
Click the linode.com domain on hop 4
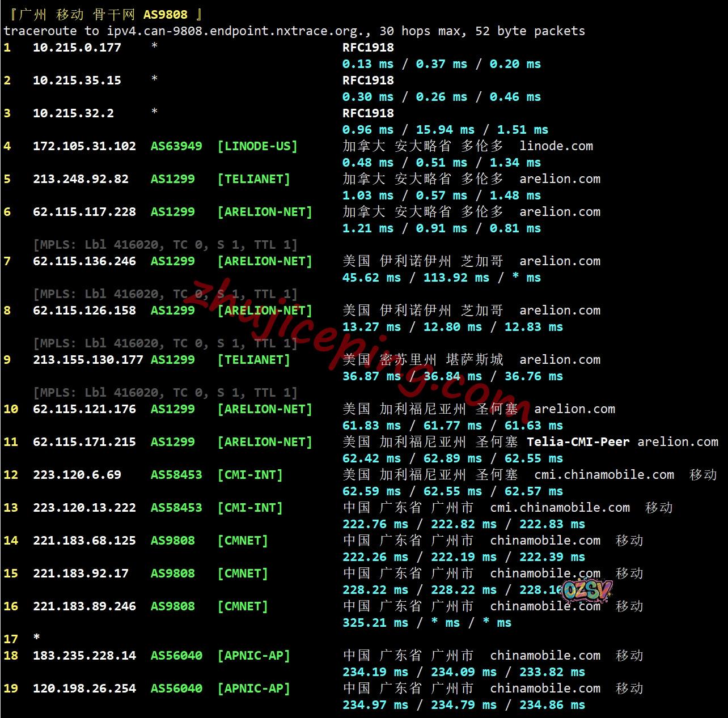coord(556,146)
